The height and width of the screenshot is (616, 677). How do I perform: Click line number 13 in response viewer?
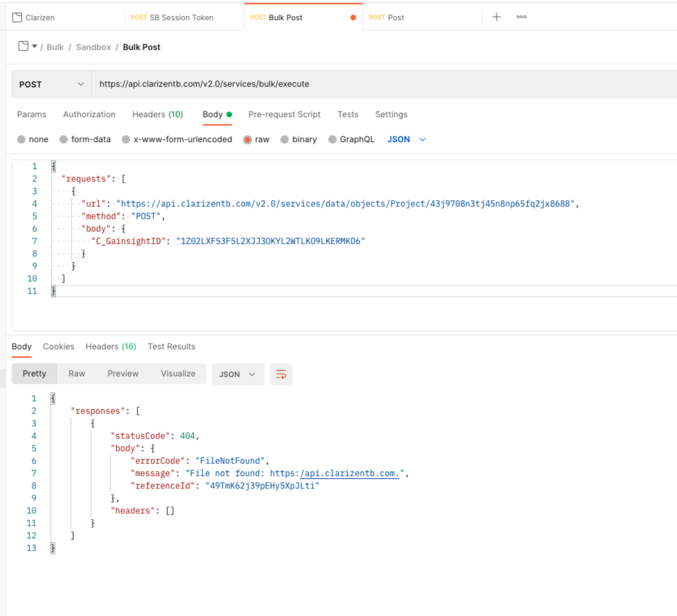pyautogui.click(x=31, y=548)
